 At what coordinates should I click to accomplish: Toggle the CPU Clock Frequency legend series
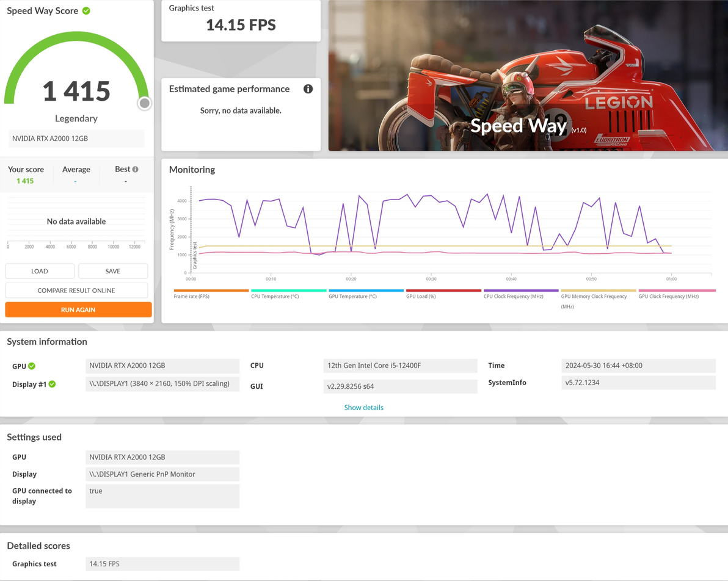(x=521, y=294)
